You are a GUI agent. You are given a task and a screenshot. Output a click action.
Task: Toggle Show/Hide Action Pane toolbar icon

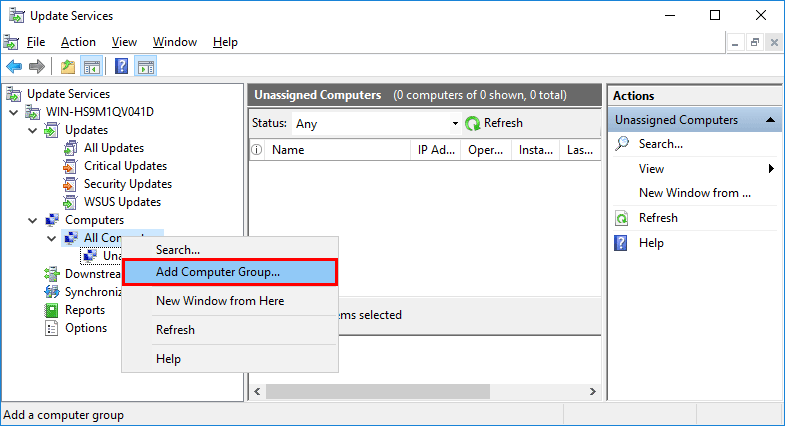point(146,66)
